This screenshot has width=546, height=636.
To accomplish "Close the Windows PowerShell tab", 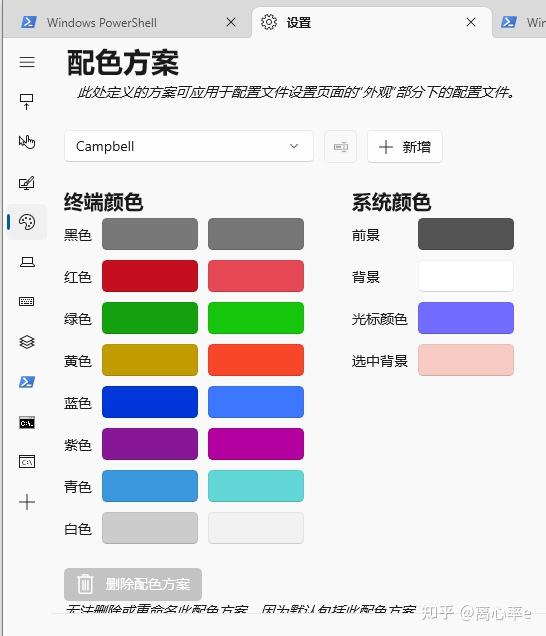I will [x=231, y=22].
